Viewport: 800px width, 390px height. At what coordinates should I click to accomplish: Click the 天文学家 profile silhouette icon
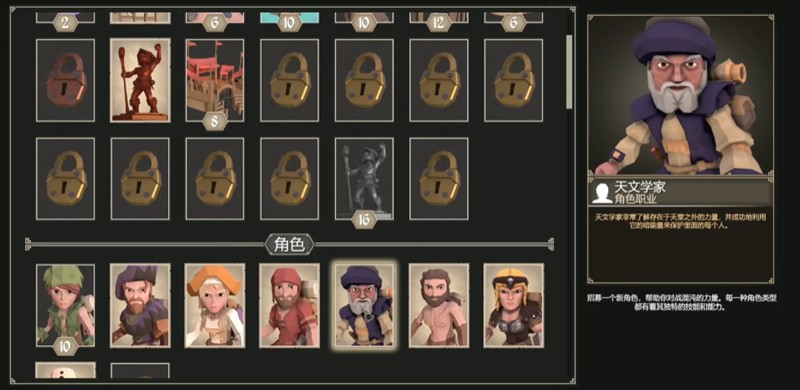602,193
